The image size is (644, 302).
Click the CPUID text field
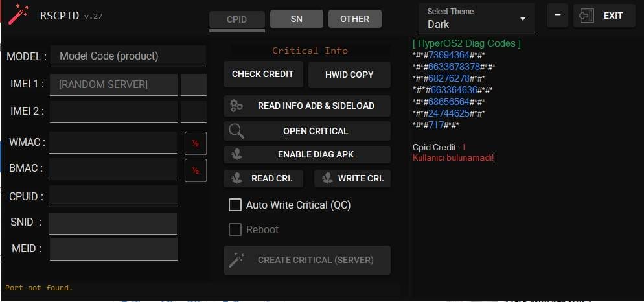[x=113, y=196]
